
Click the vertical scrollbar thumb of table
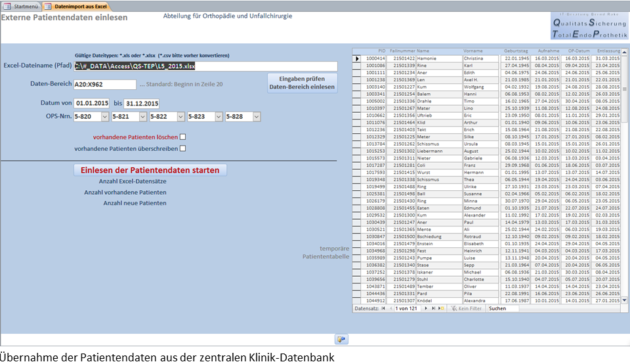click(x=624, y=89)
